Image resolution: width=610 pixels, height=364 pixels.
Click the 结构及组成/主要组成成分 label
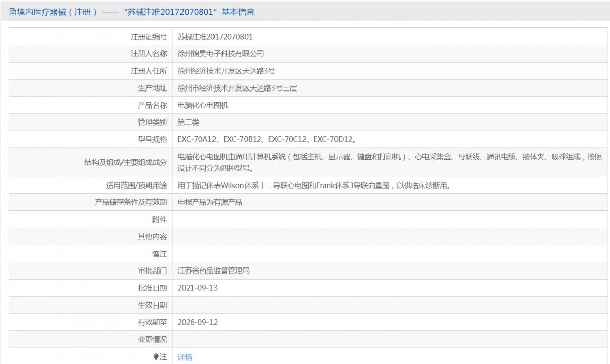tap(126, 162)
